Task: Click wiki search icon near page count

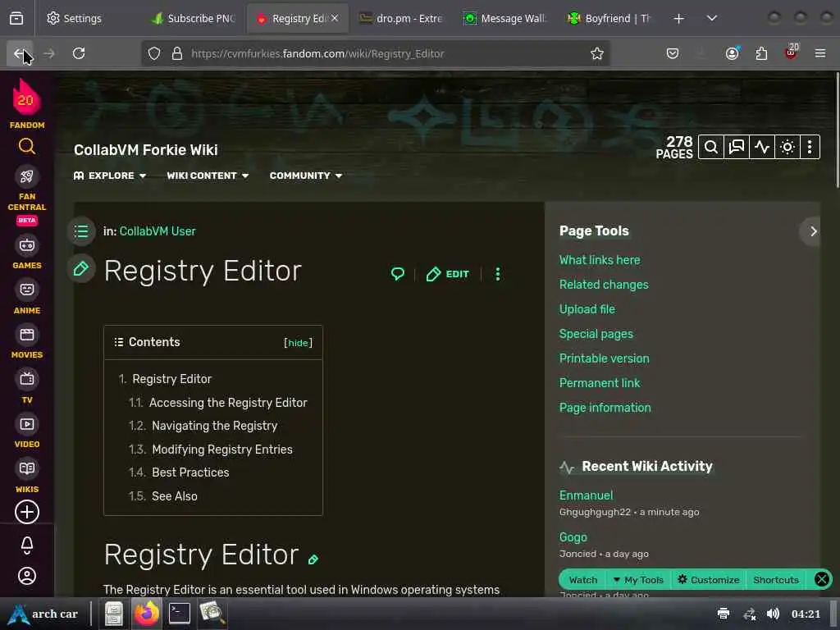Action: (711, 147)
